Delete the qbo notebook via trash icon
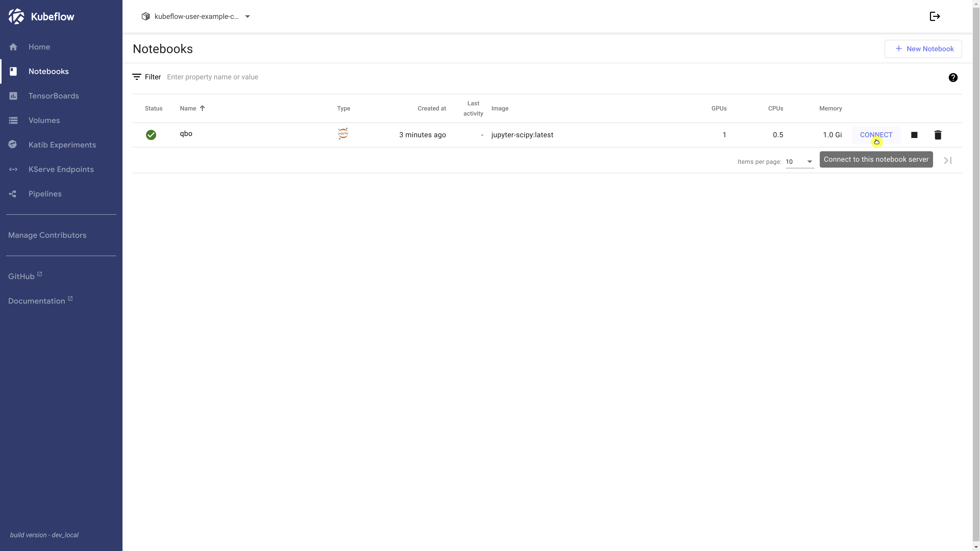 (x=937, y=135)
